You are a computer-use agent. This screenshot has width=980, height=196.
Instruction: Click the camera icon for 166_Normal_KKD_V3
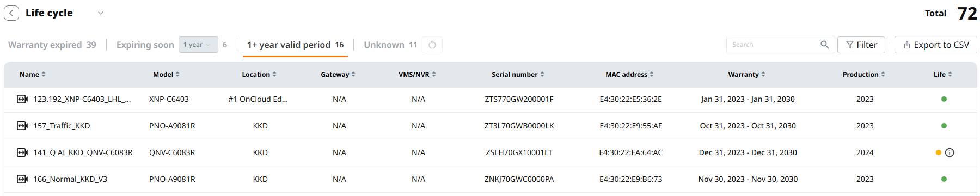point(22,179)
